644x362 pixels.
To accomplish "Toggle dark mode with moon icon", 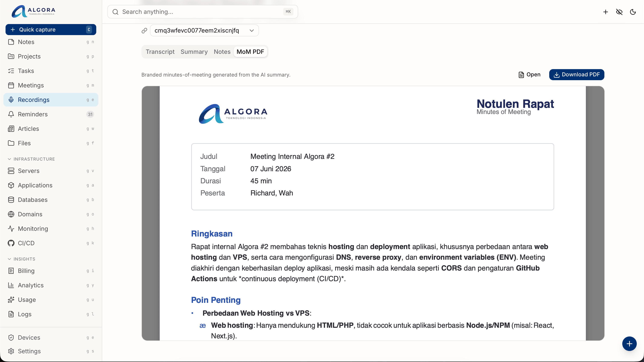I will tap(633, 12).
